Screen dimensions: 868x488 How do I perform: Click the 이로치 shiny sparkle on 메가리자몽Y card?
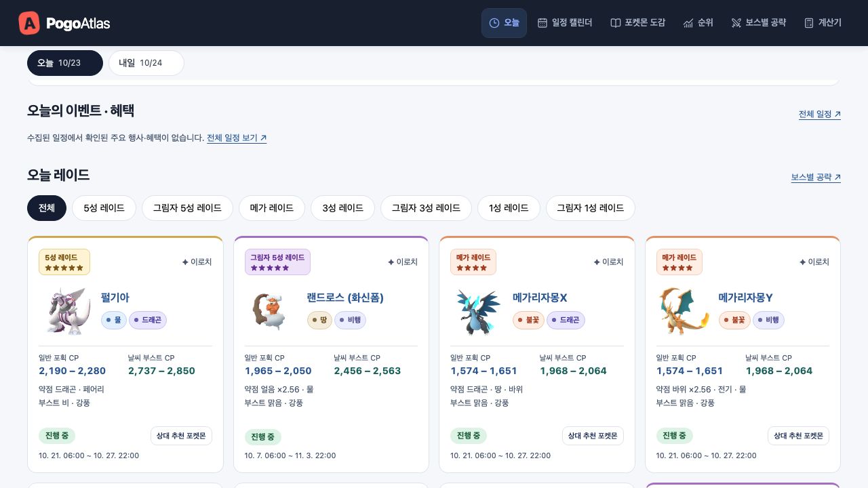click(814, 262)
